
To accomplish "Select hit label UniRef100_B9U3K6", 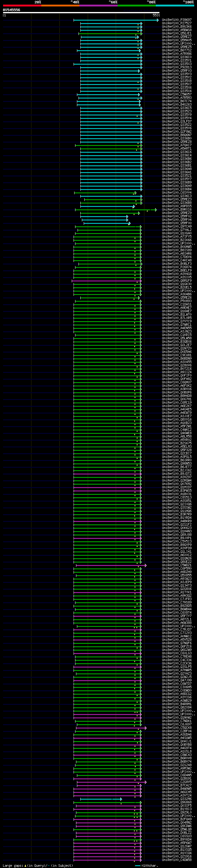I will (x=176, y=26).
